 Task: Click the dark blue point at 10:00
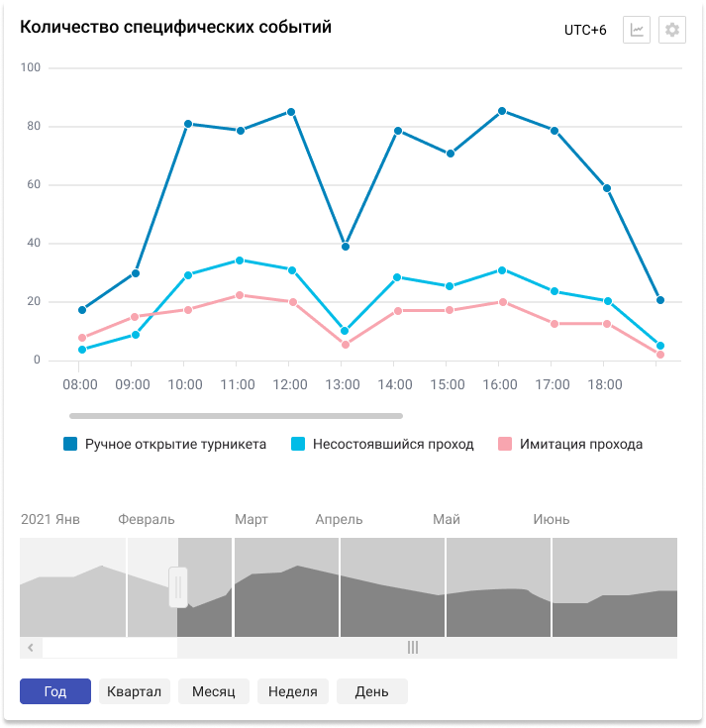pyautogui.click(x=188, y=124)
